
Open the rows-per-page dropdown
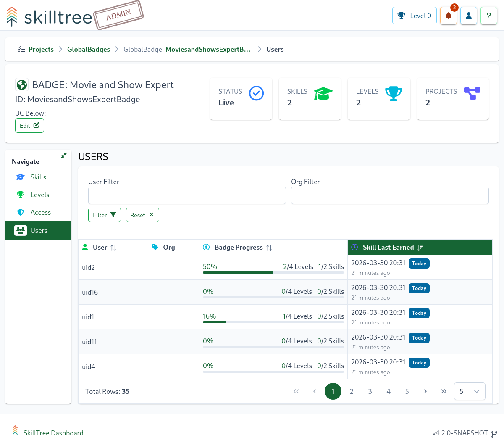[x=470, y=391]
